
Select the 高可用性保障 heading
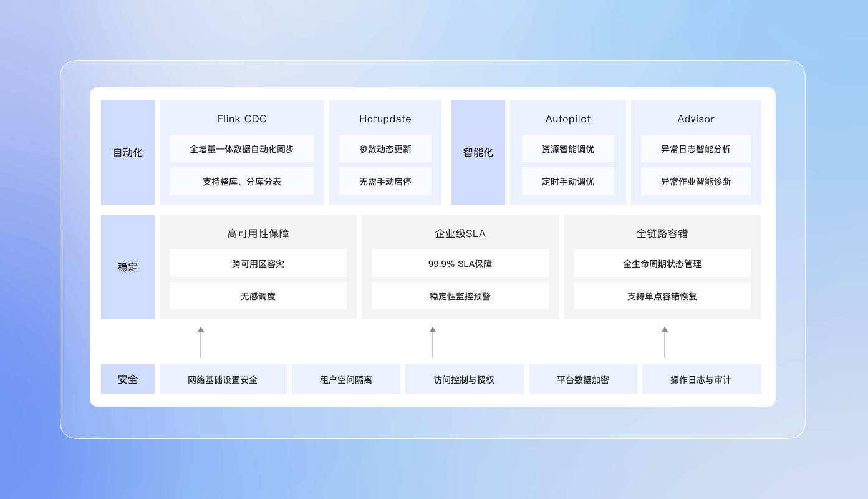258,233
